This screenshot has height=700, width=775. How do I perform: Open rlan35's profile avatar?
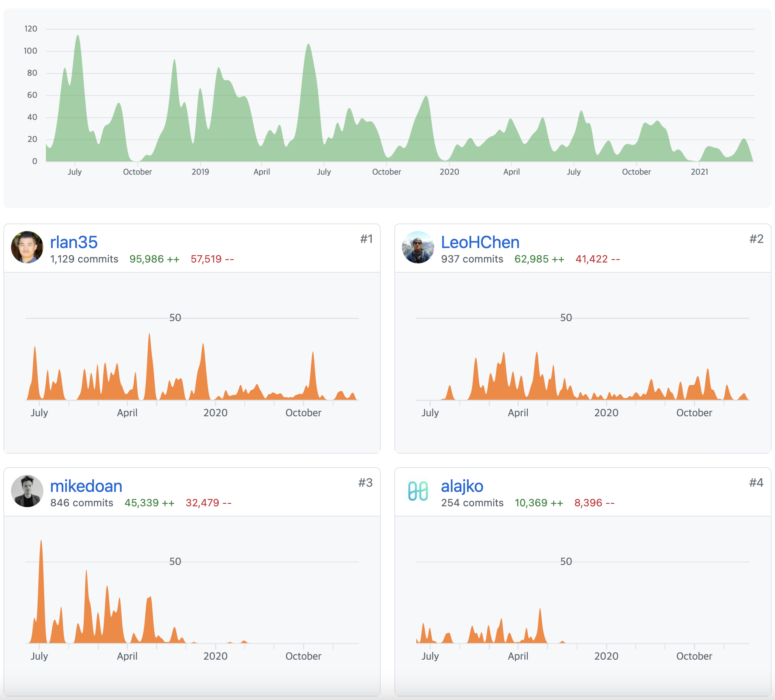point(27,247)
